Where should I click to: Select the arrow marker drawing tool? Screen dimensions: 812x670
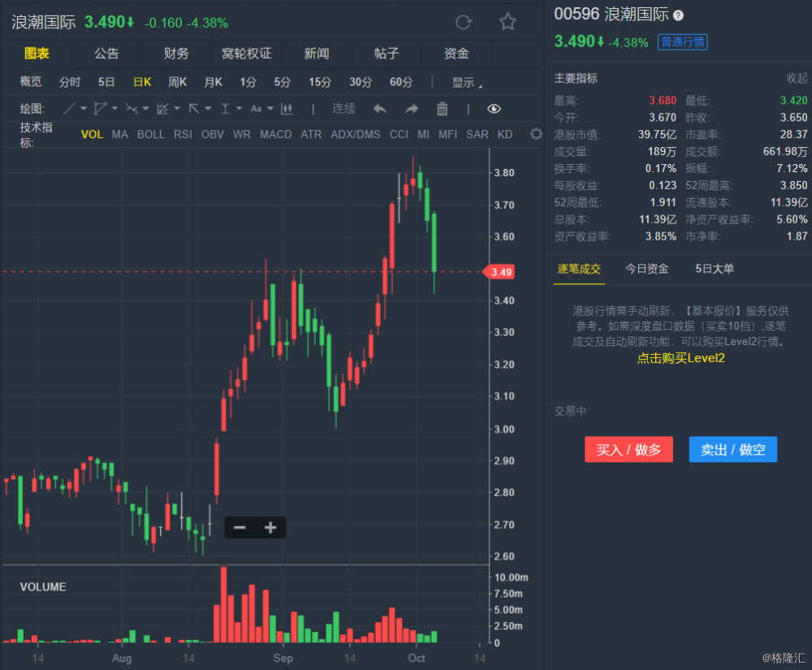tap(194, 109)
